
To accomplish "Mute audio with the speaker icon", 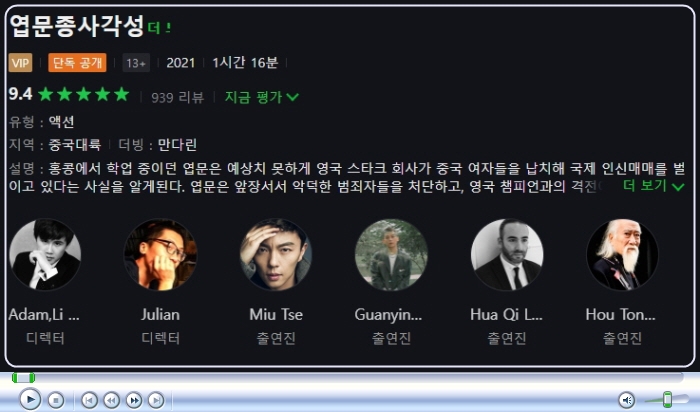I will pos(627,400).
